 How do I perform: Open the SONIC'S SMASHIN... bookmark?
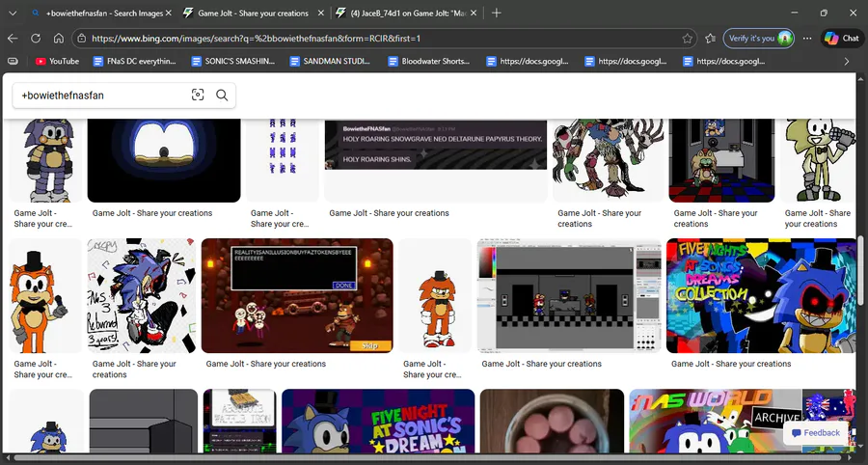[233, 61]
